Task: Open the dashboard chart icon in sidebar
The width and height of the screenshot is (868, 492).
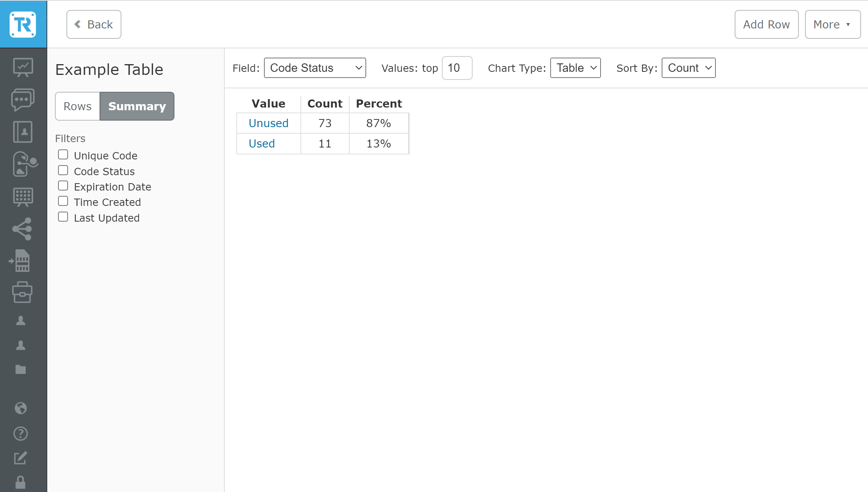Action: pyautogui.click(x=23, y=68)
